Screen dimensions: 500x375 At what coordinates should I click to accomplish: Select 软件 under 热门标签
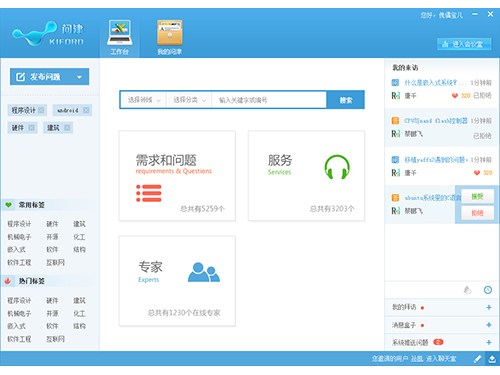[52, 326]
